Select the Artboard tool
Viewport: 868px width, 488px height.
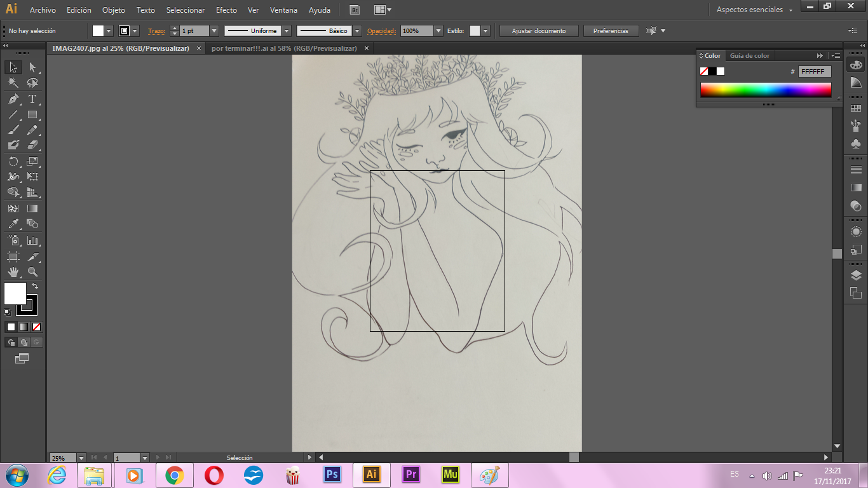click(x=13, y=257)
